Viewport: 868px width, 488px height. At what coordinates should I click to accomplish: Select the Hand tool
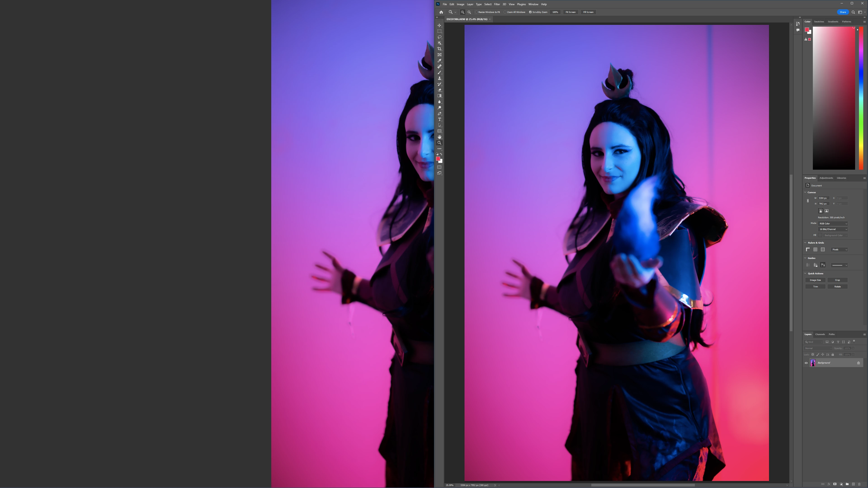tap(439, 137)
